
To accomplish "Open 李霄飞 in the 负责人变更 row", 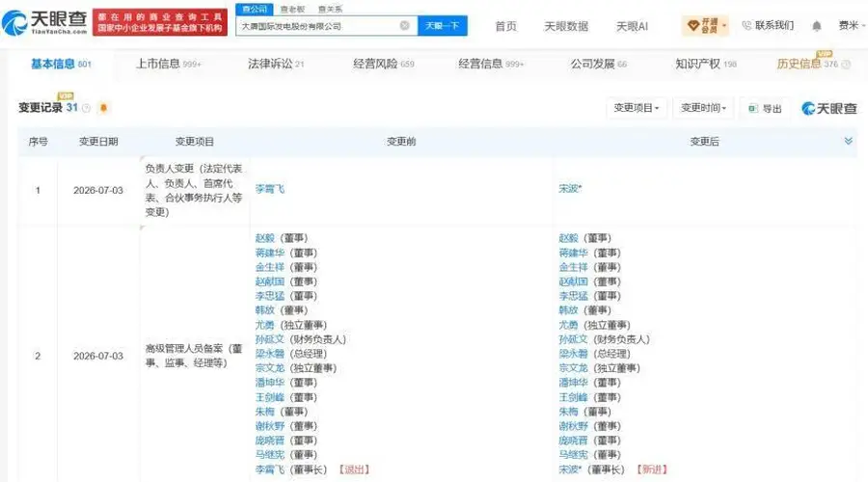I will (x=270, y=189).
